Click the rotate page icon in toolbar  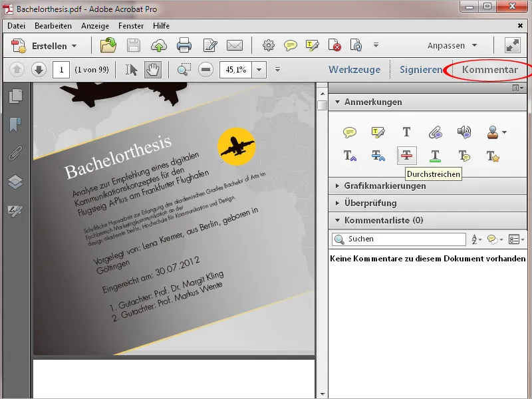pos(356,45)
